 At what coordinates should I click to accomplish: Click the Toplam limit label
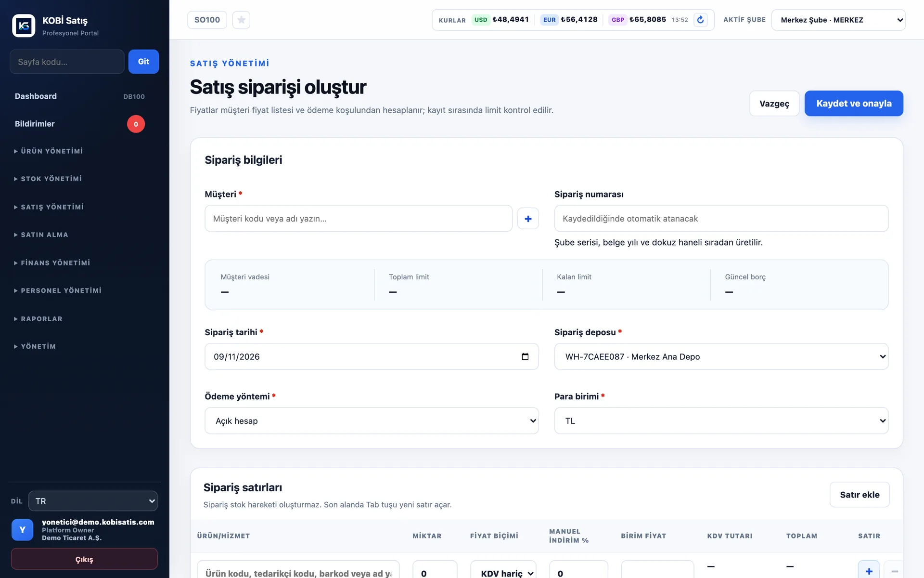[x=409, y=277]
